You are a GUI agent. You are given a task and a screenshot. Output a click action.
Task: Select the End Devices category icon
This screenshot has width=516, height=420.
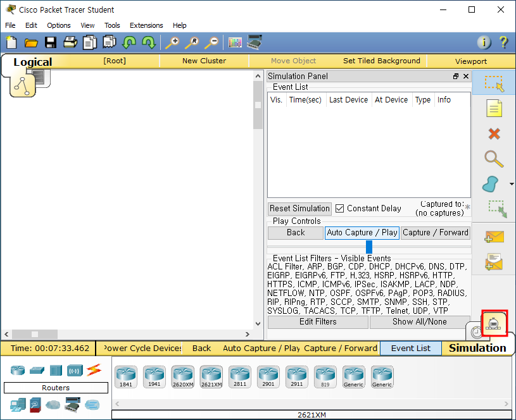click(x=18, y=405)
